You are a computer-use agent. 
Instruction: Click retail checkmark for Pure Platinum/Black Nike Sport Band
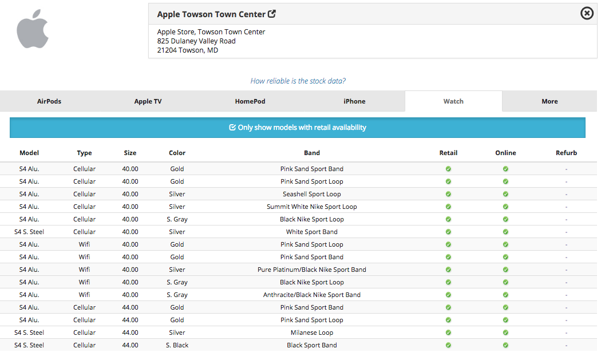(448, 270)
